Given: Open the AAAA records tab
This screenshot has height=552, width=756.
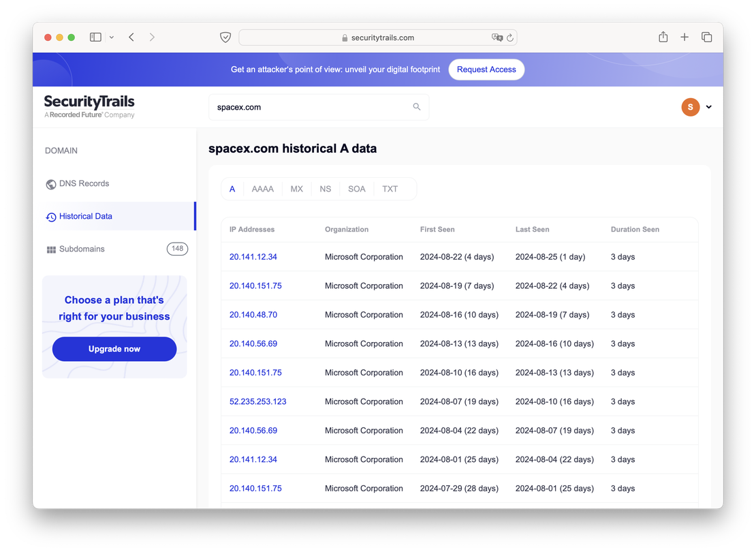Looking at the screenshot, I should pyautogui.click(x=262, y=189).
